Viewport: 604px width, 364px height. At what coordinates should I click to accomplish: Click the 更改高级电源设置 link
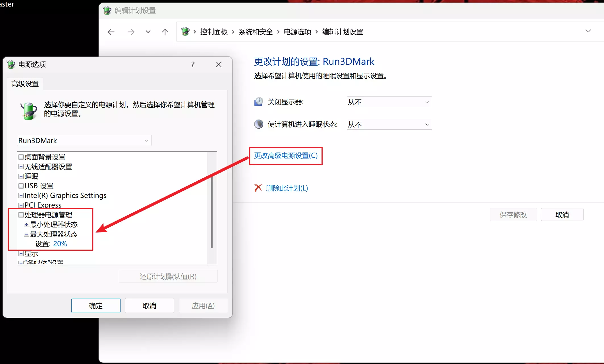pos(286,156)
